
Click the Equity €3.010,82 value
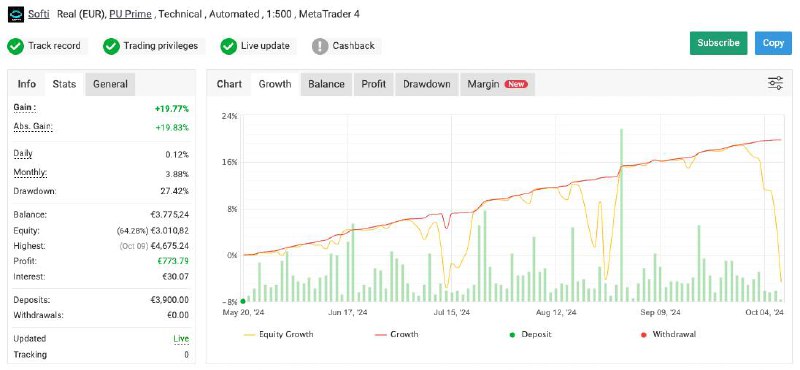[170, 231]
